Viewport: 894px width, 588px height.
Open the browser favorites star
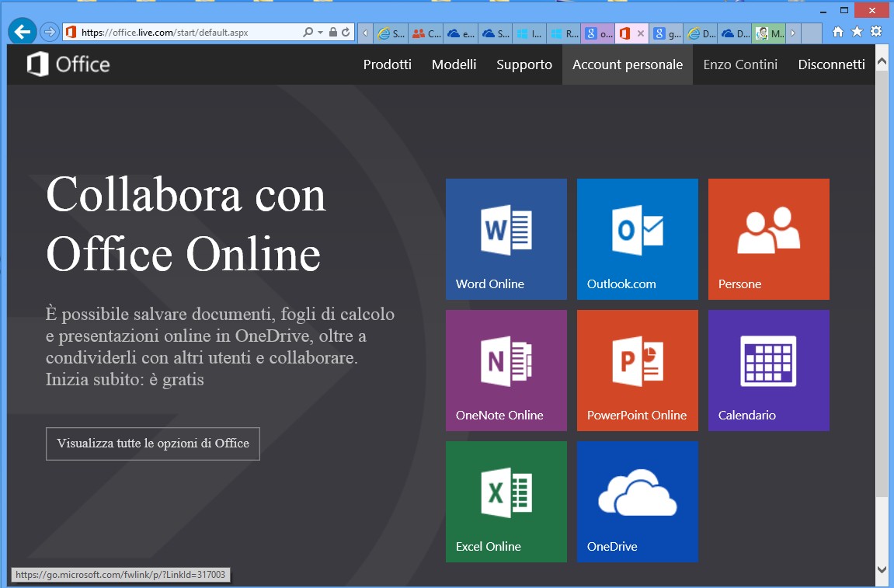[857, 32]
